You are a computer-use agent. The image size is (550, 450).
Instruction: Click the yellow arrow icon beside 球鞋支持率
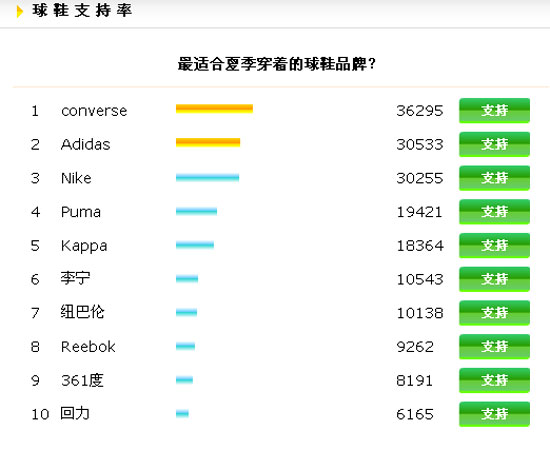coord(20,11)
